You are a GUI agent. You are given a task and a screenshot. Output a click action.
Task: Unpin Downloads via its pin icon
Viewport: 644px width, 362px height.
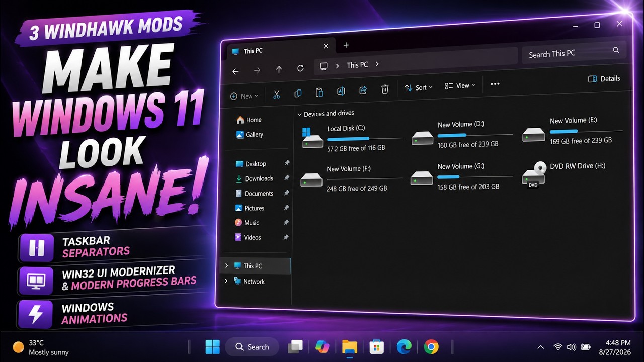pos(287,178)
